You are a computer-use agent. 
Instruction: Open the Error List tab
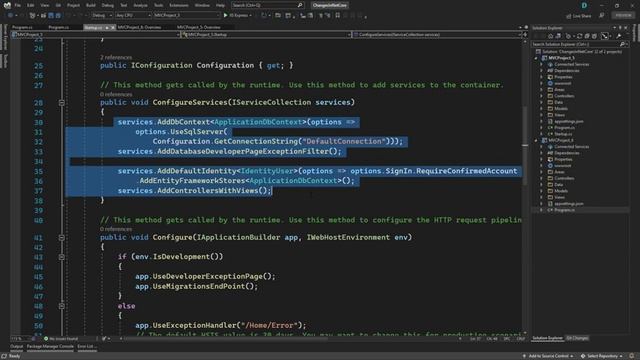(x=87, y=347)
